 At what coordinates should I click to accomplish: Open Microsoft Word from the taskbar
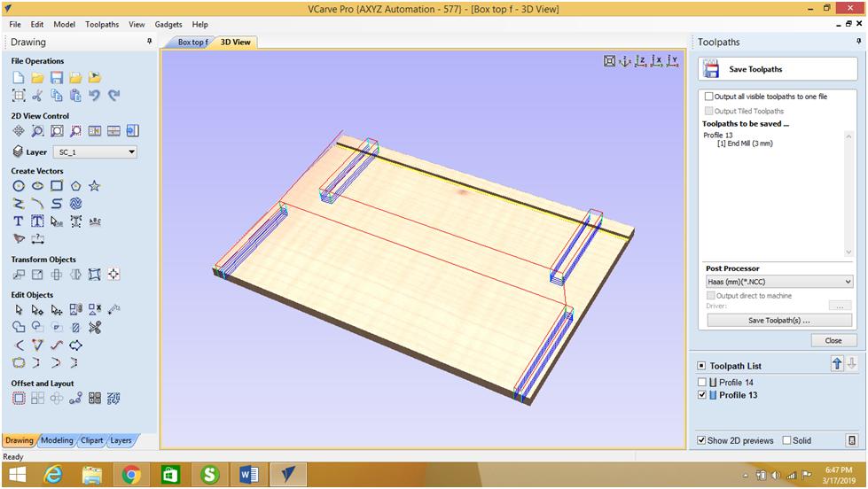248,475
